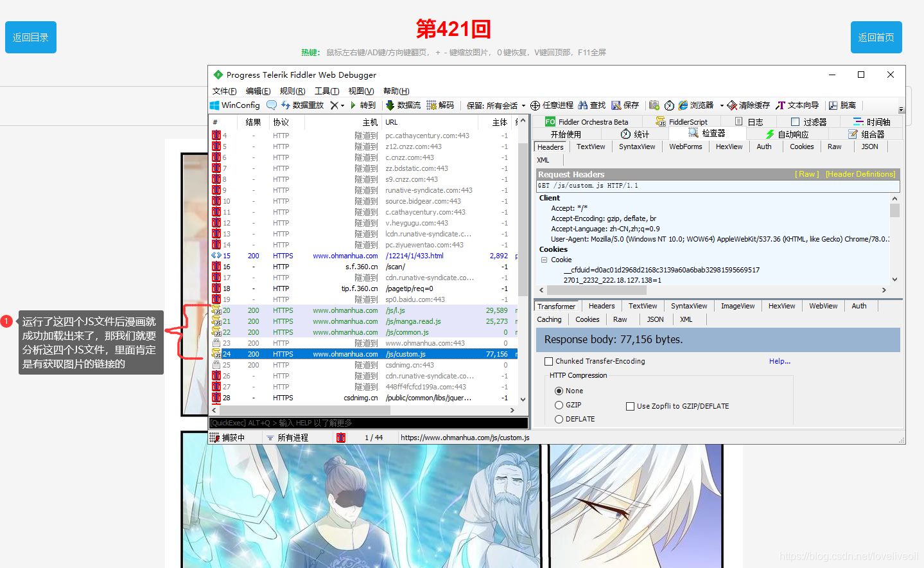924x568 pixels.
Task: Click the 查找 binoculars icon
Action: 583,105
